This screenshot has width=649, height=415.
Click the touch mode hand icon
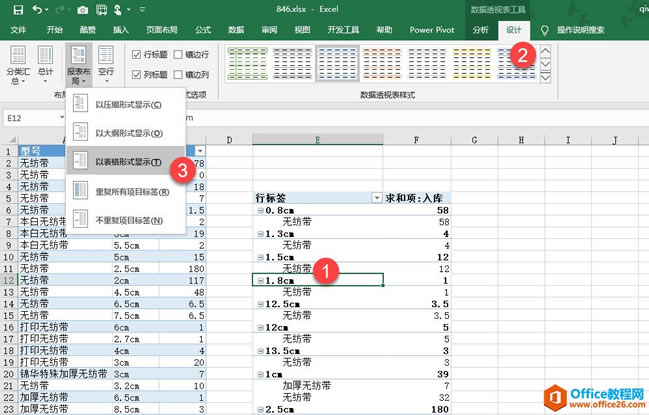pos(118,10)
